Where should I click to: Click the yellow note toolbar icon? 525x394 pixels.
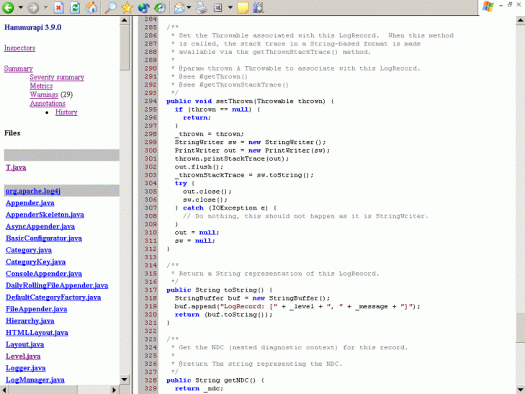pyautogui.click(x=243, y=7)
